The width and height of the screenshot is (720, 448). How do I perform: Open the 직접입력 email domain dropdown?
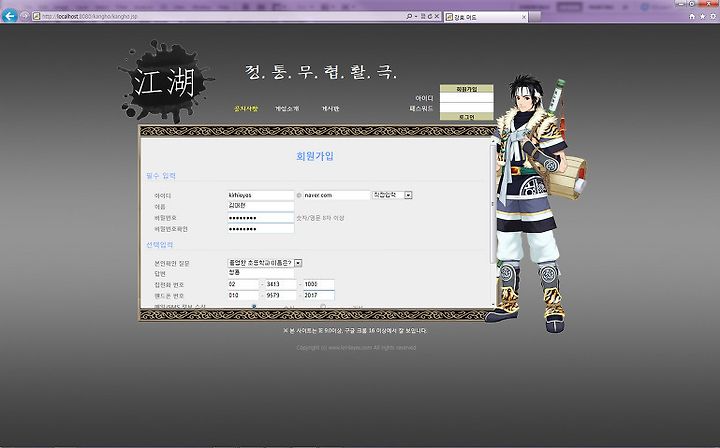pos(392,195)
